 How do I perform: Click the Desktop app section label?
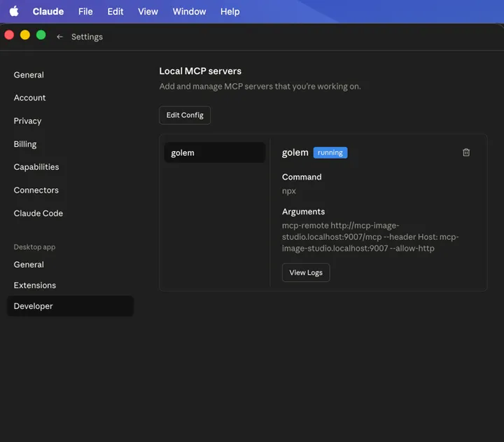(34, 247)
